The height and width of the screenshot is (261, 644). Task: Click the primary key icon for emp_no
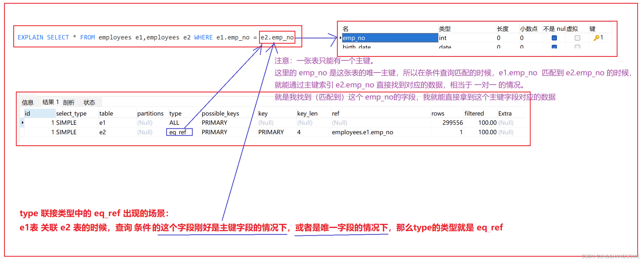[597, 38]
